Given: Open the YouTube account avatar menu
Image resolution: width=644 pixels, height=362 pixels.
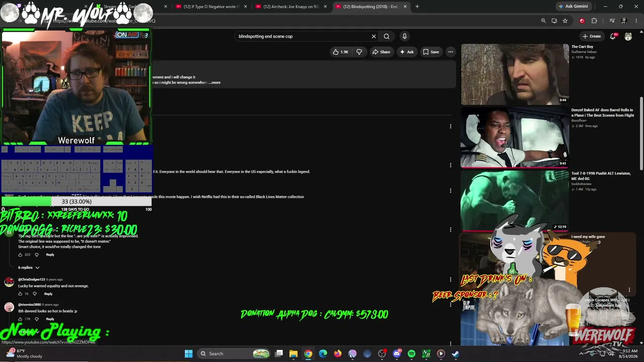Looking at the screenshot, I should click(628, 36).
